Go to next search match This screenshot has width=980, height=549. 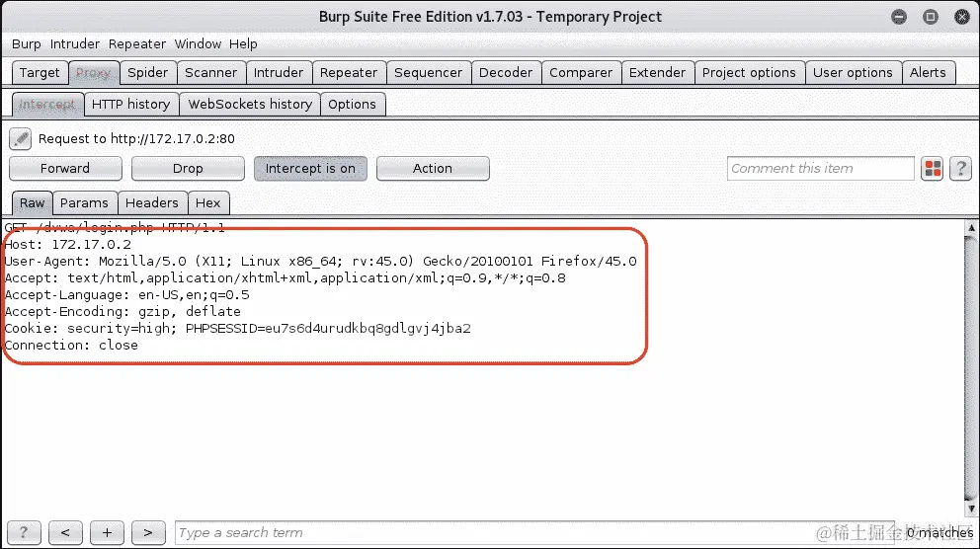(x=148, y=533)
